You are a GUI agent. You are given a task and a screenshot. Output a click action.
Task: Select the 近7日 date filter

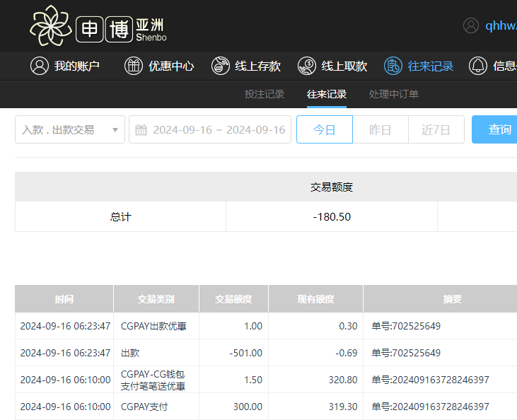pos(436,129)
